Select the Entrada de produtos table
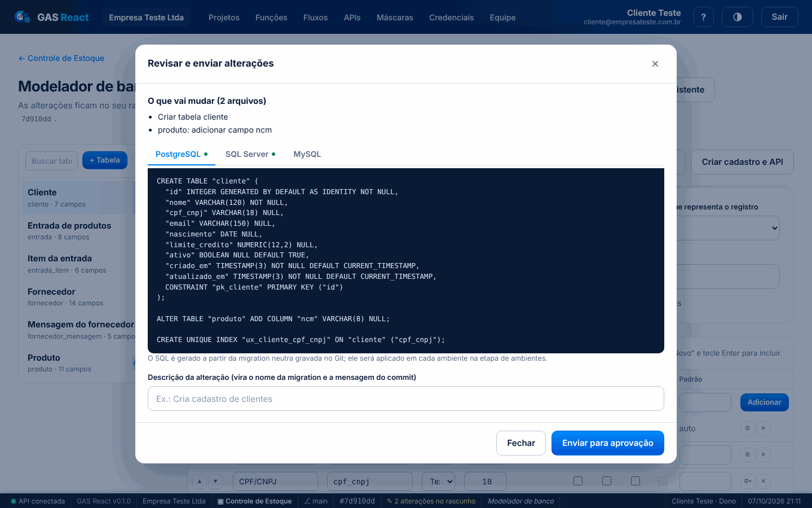This screenshot has width=812, height=508. pos(79,230)
